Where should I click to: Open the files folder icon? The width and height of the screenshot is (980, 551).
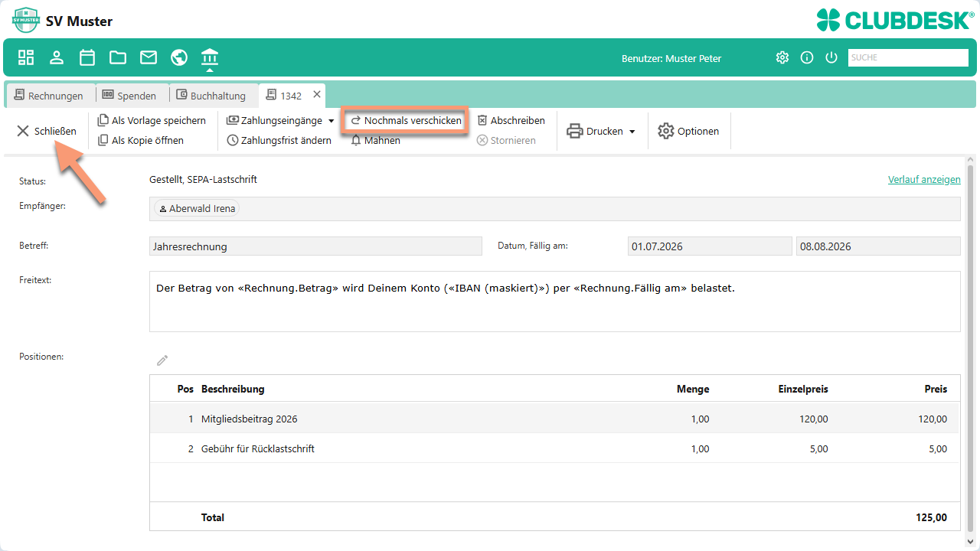118,57
